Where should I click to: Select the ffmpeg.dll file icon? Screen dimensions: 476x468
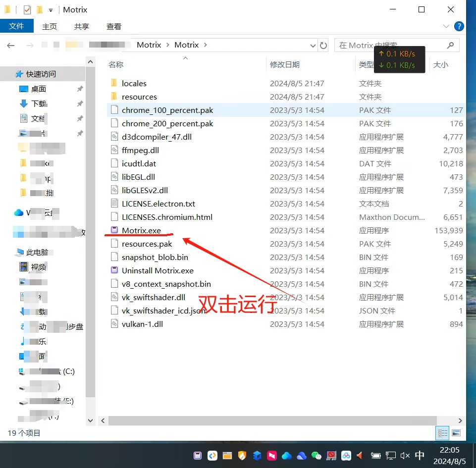point(114,150)
